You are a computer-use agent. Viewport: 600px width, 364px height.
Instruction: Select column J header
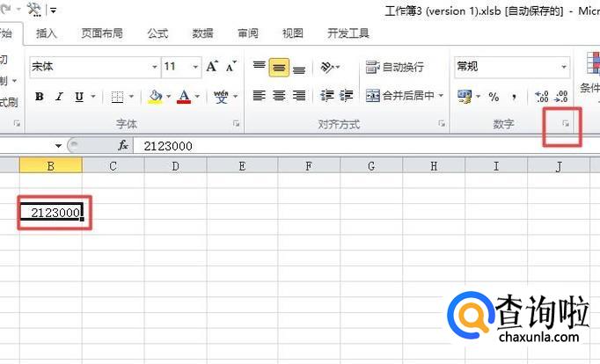click(559, 166)
